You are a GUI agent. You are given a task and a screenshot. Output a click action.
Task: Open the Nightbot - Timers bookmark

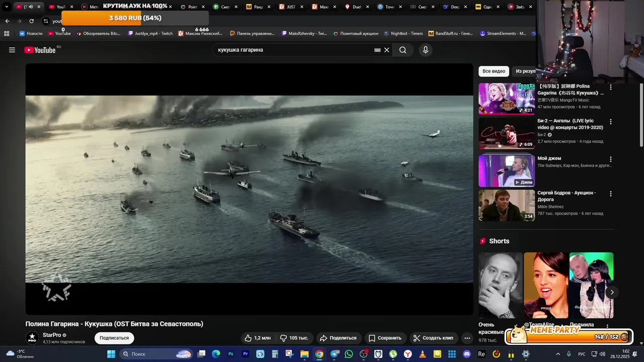coord(403,34)
